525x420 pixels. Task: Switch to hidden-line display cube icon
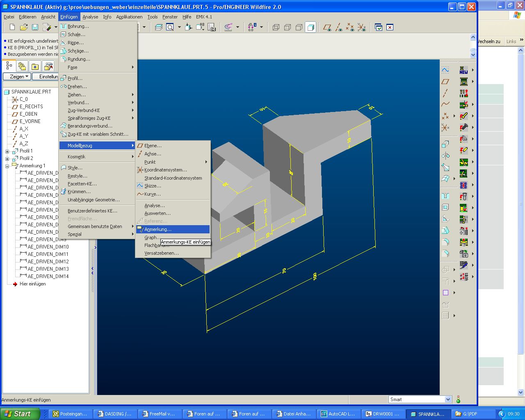tap(288, 27)
